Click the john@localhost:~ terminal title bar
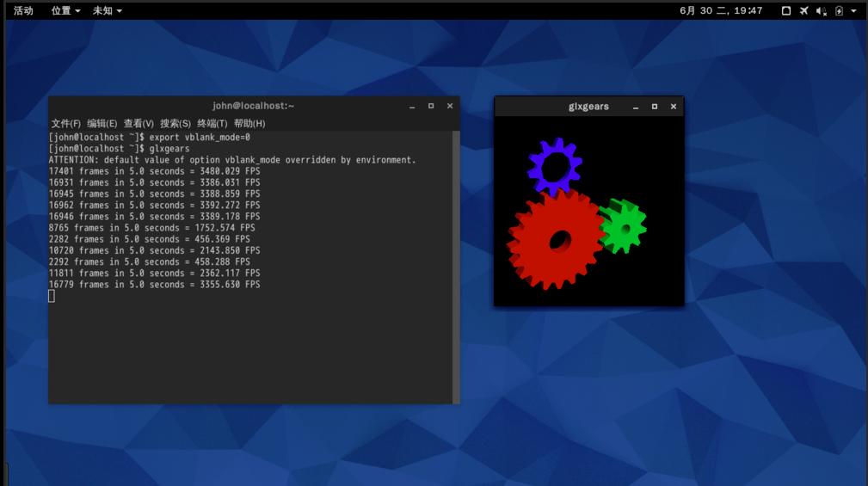This screenshot has width=868, height=486. [253, 106]
